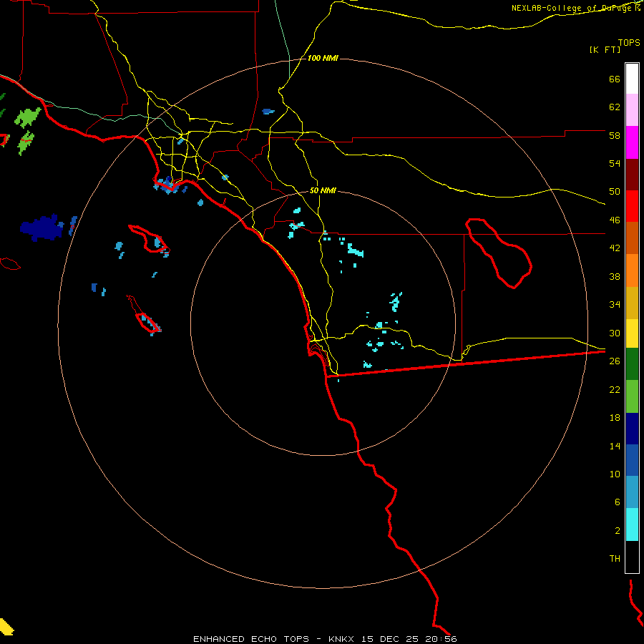The height and width of the screenshot is (644, 644).
Task: Click the legend value 46
Action: point(615,220)
